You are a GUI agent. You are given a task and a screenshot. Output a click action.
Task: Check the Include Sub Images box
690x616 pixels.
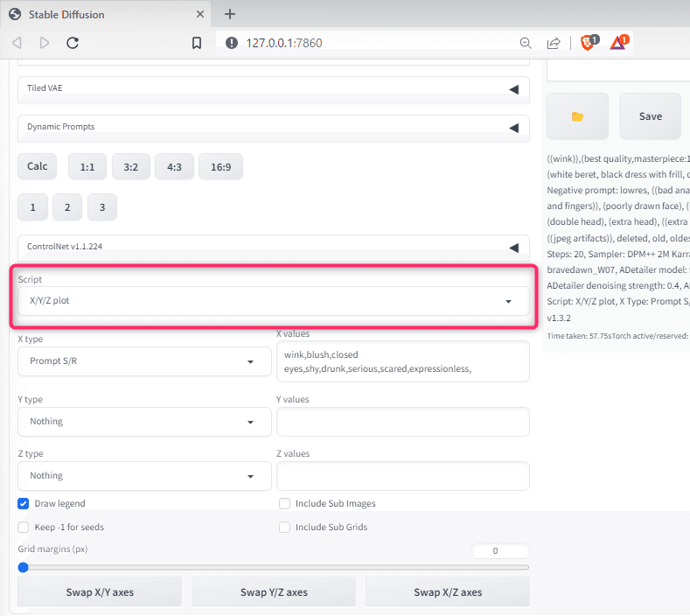pyautogui.click(x=285, y=503)
